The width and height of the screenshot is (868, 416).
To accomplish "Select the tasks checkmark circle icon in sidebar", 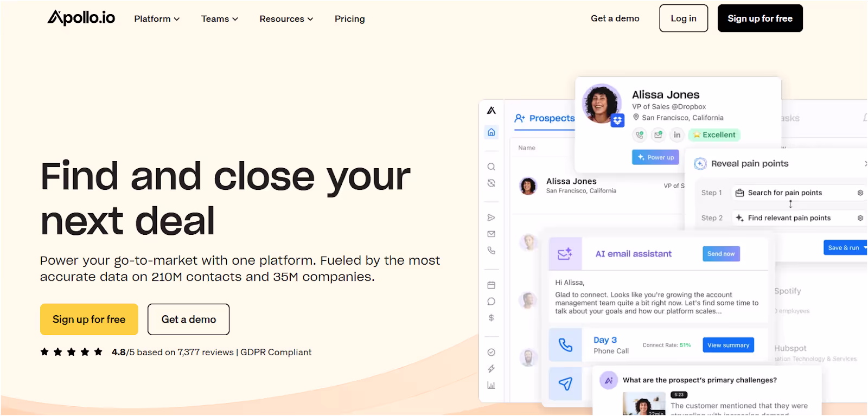I will pos(492,353).
